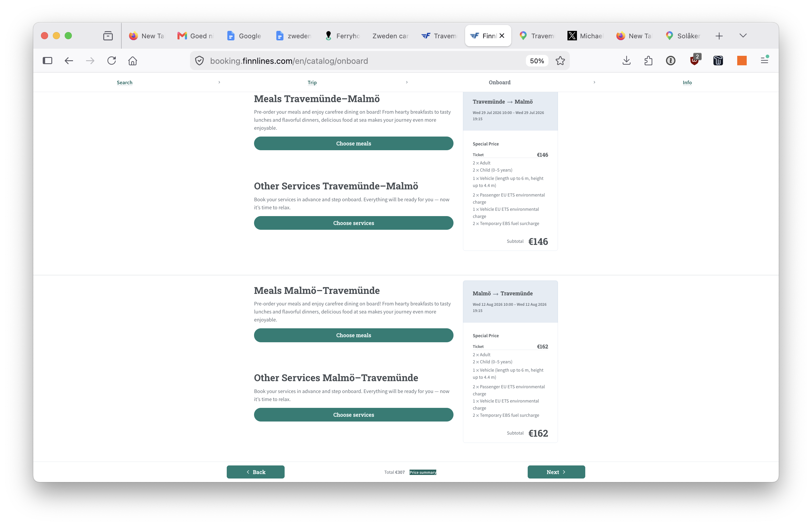This screenshot has width=812, height=526.
Task: List all tabs dropdown arrow
Action: pyautogui.click(x=743, y=36)
